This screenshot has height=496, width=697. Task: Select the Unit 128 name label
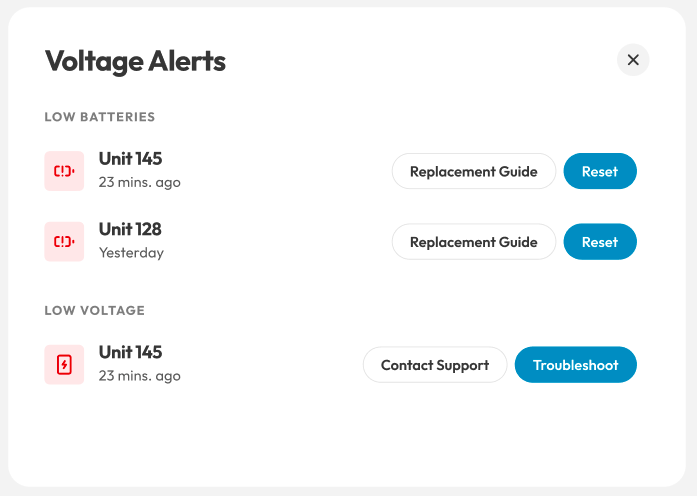(130, 229)
